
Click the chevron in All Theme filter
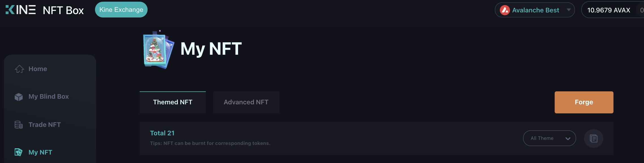coord(568,138)
